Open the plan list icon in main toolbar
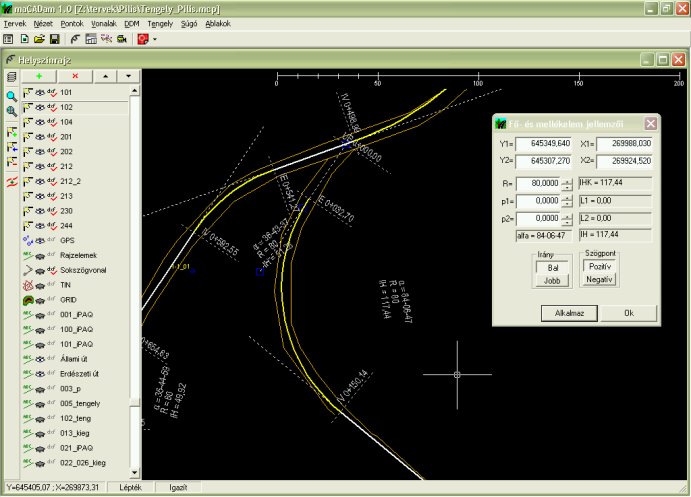The height and width of the screenshot is (497, 691). [8, 39]
